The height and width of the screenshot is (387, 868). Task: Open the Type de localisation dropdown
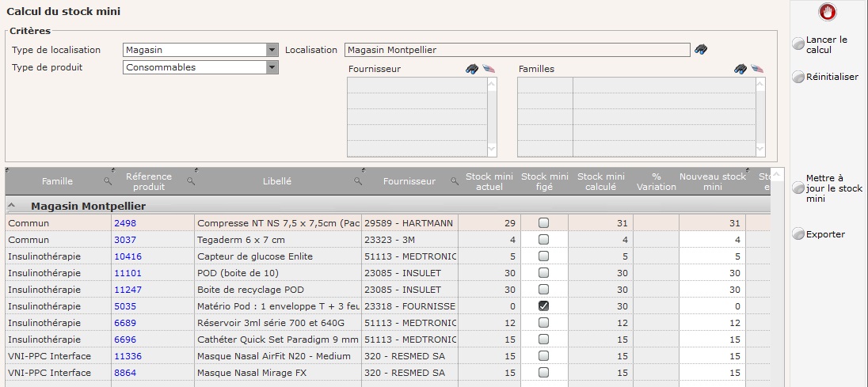pyautogui.click(x=272, y=50)
